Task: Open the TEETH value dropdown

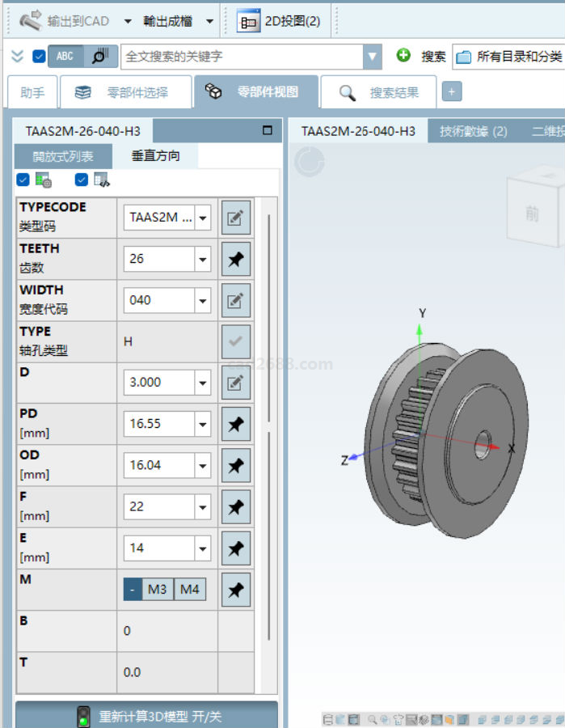Action: tap(202, 259)
